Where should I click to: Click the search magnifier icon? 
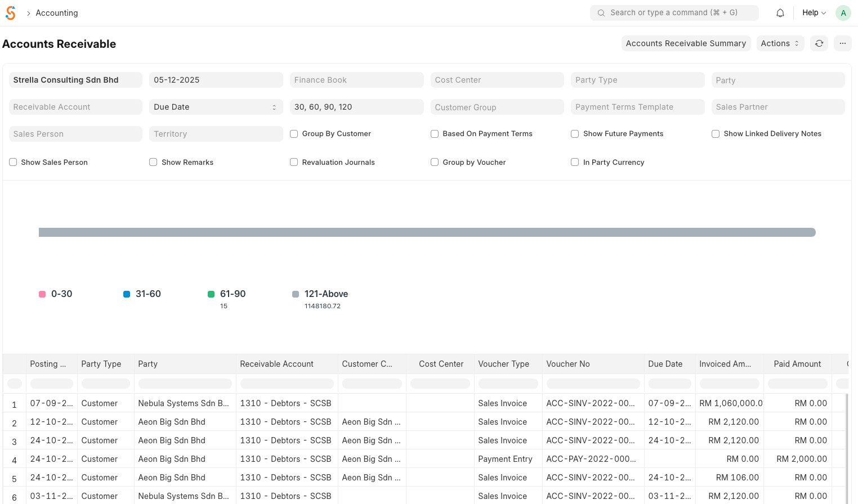(x=601, y=13)
